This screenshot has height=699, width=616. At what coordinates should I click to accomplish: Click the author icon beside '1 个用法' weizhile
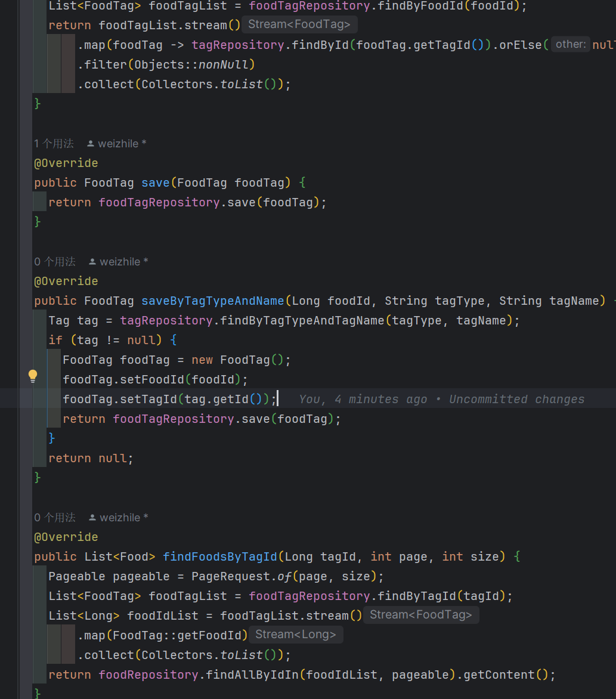point(91,144)
